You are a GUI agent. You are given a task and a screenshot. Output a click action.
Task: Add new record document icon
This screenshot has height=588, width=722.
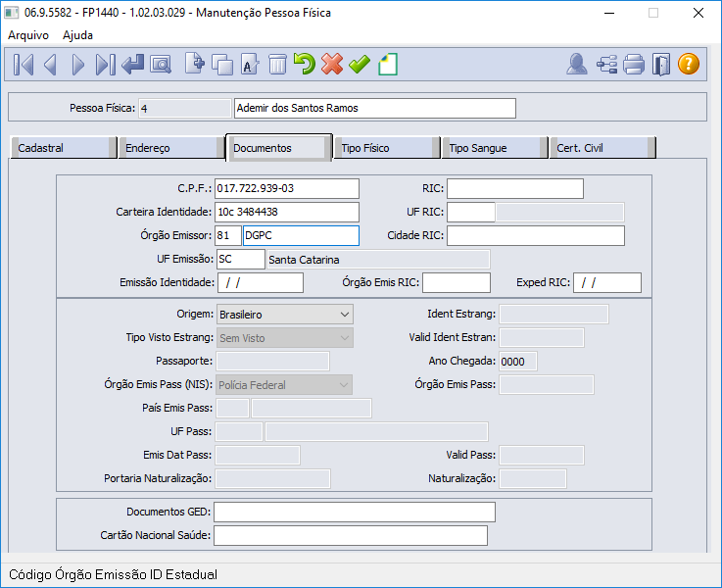click(195, 64)
